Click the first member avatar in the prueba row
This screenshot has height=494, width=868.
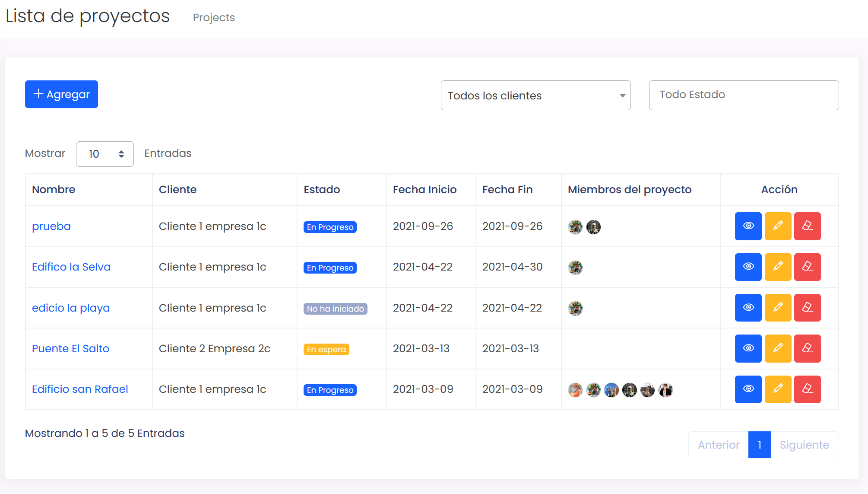tap(575, 226)
